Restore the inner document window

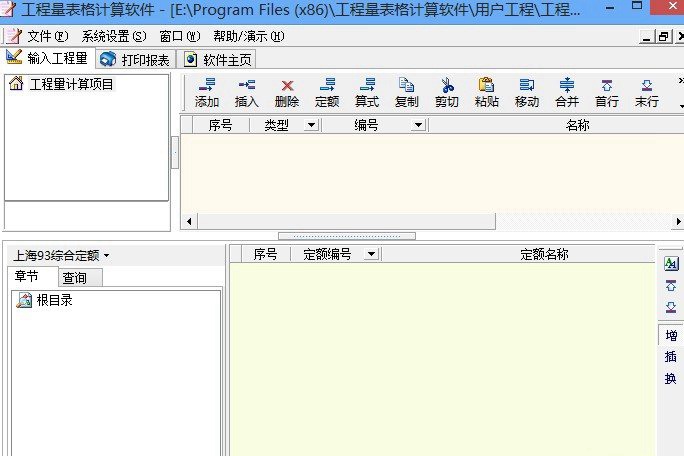(663, 37)
